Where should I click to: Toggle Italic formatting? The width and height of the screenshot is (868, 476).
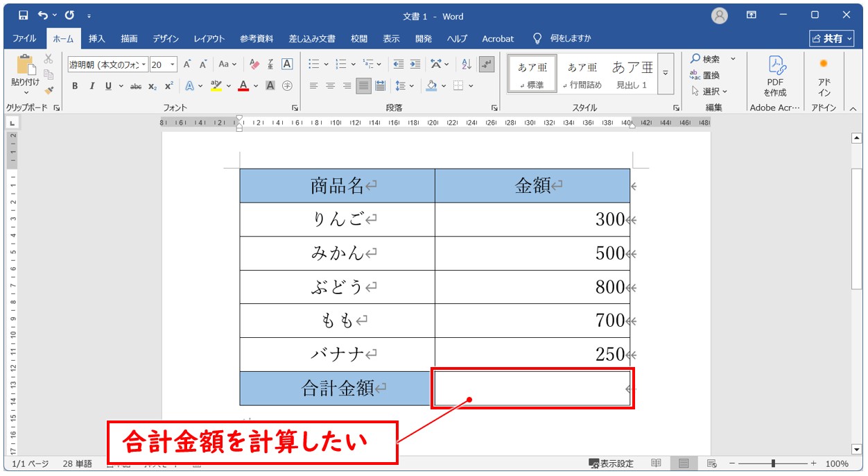pos(92,86)
